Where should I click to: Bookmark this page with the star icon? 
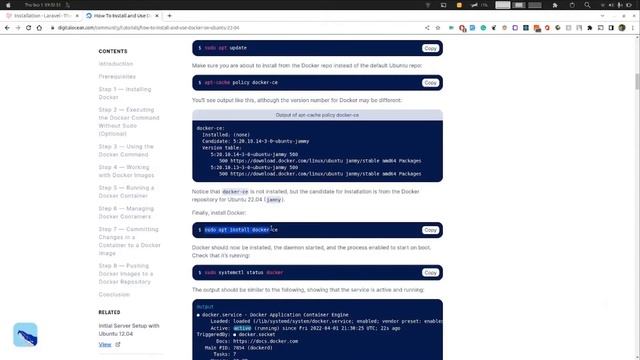click(x=438, y=28)
